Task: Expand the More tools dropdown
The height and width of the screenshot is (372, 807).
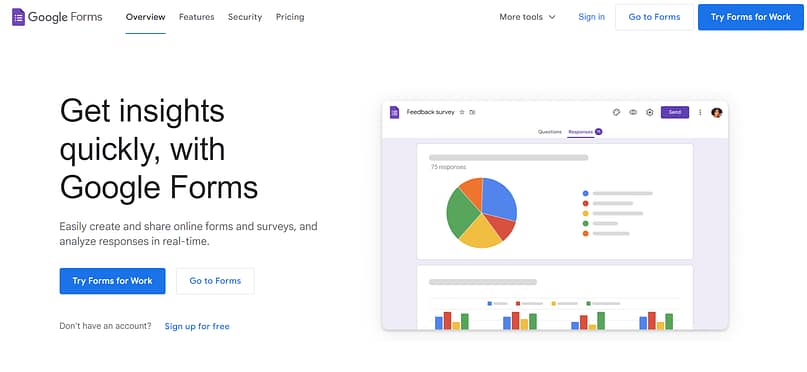Action: (528, 17)
